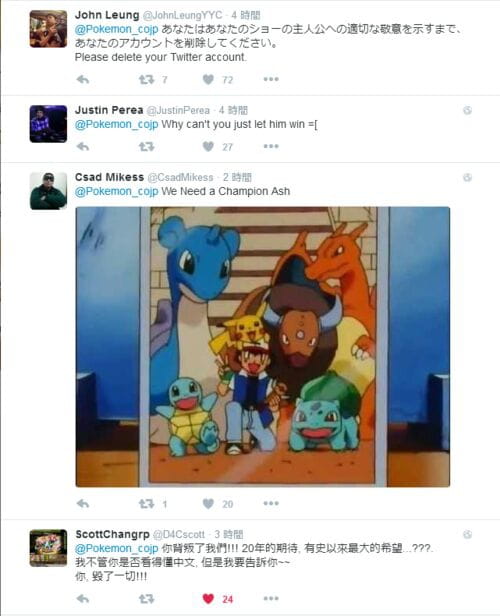Click globe icon on Justin Perea's tweet
Screen dimensions: 500x616
tap(467, 110)
